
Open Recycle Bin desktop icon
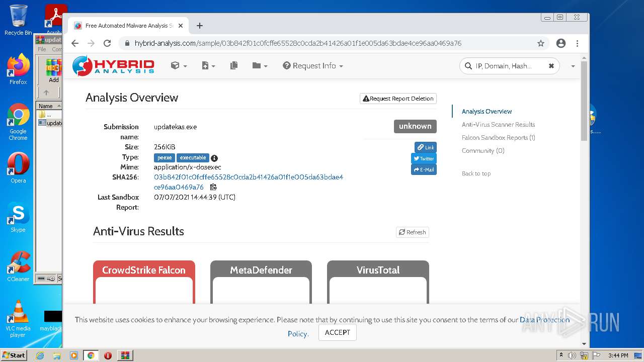(18, 20)
